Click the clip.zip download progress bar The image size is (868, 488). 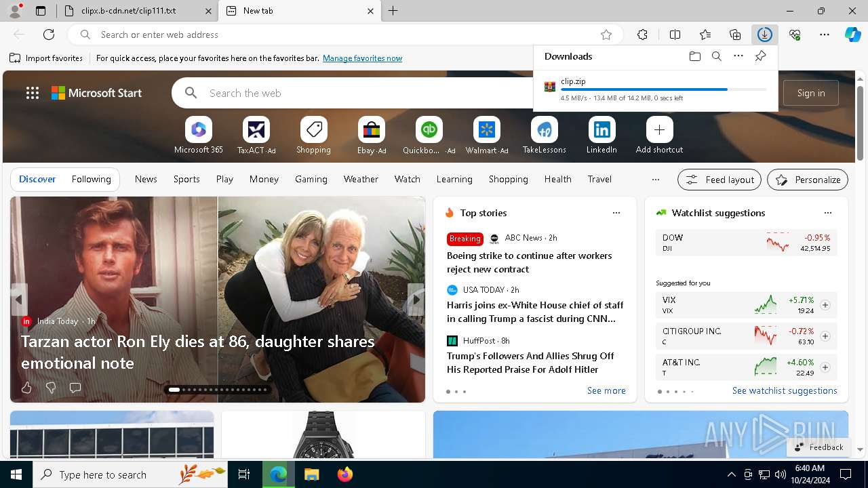pyautogui.click(x=663, y=89)
